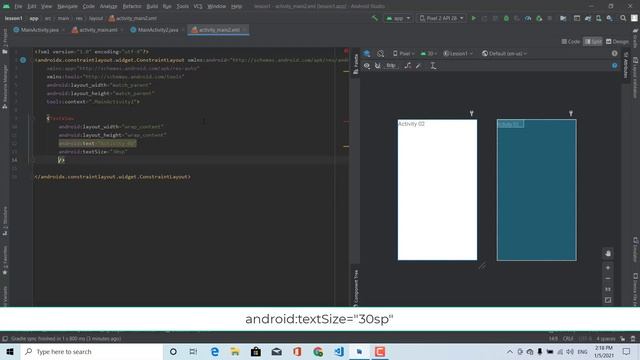Select the TextView in the blueprint view
The height and width of the screenshot is (360, 640).
(510, 124)
